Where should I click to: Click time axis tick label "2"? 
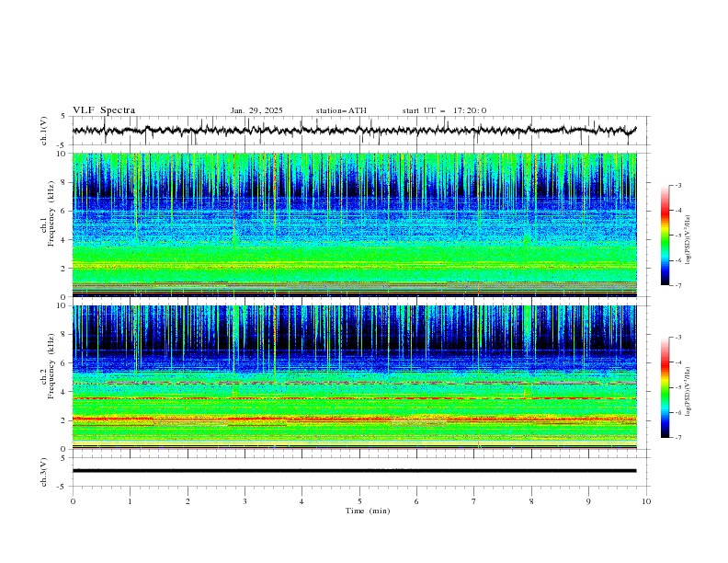click(188, 501)
